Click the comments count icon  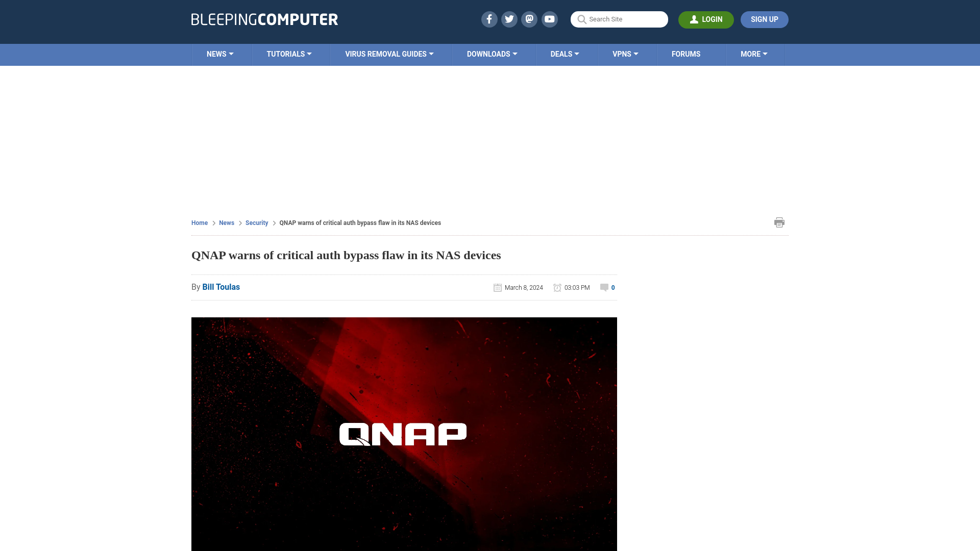point(604,287)
